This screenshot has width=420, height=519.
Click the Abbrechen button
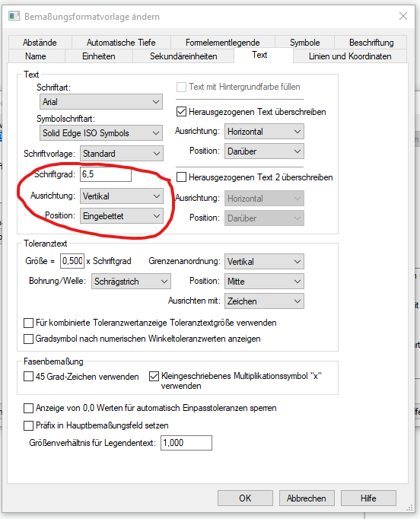(307, 498)
